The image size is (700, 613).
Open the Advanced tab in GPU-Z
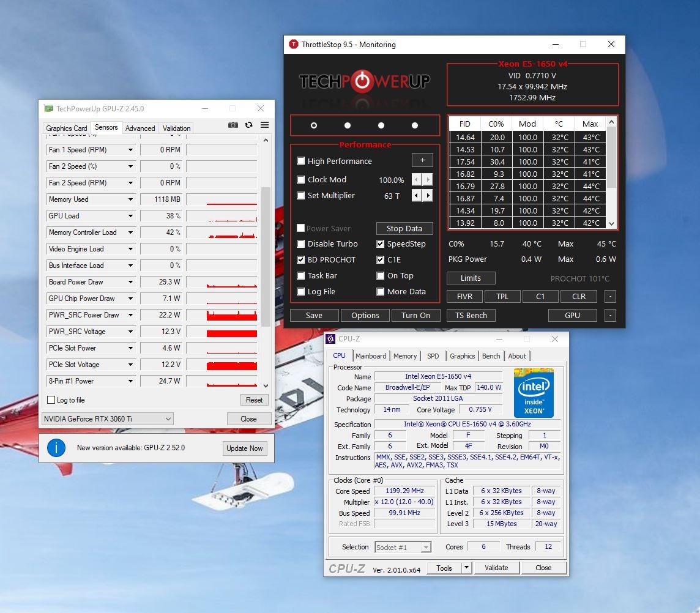(x=140, y=128)
